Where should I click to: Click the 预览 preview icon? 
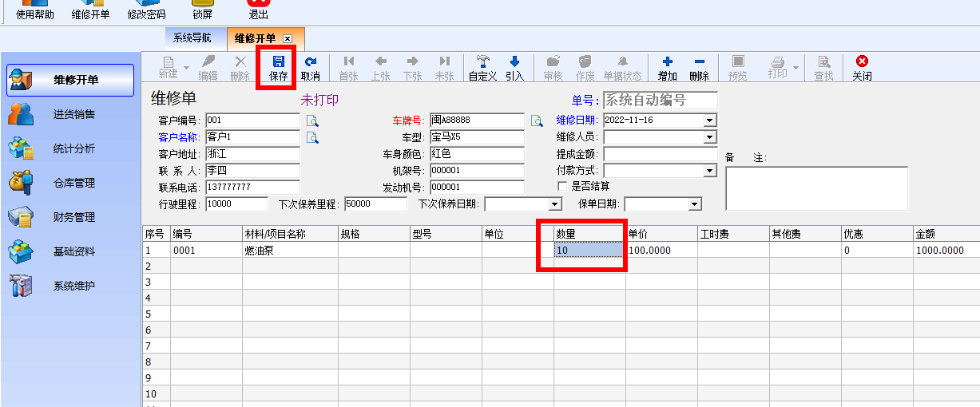click(738, 61)
